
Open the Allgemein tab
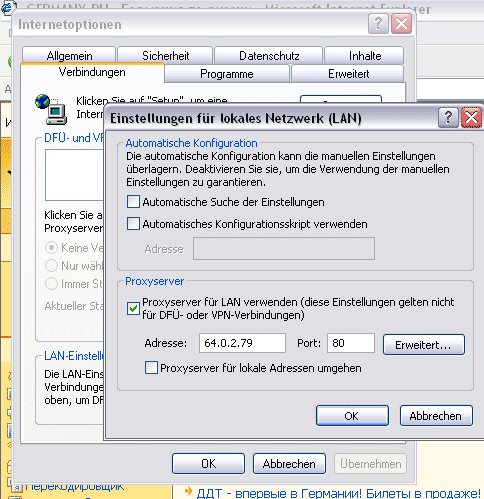pyautogui.click(x=69, y=56)
